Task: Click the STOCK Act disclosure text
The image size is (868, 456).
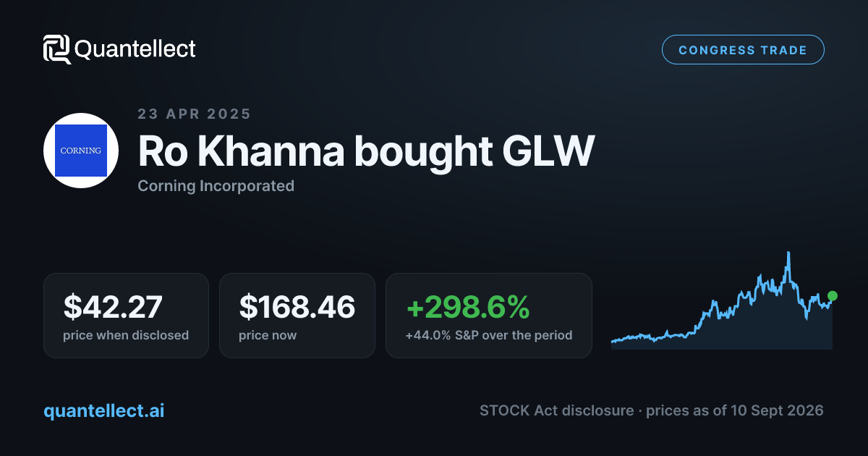Action: coord(556,410)
